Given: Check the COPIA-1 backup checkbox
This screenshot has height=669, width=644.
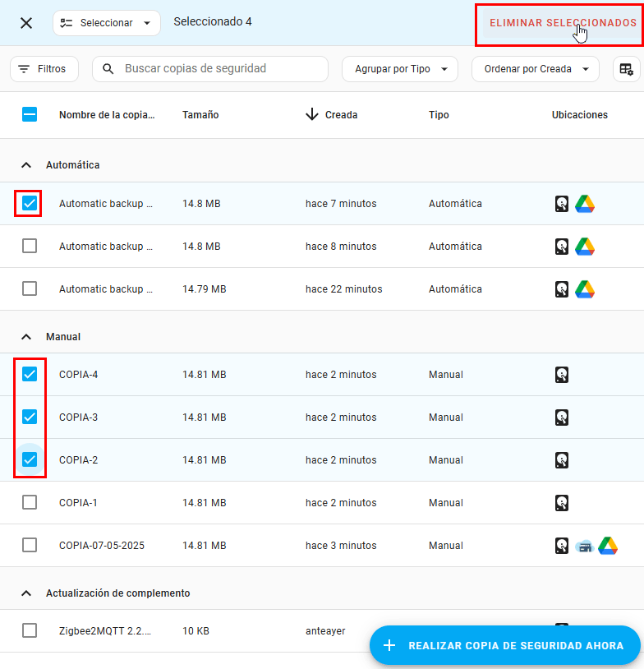Looking at the screenshot, I should point(30,502).
